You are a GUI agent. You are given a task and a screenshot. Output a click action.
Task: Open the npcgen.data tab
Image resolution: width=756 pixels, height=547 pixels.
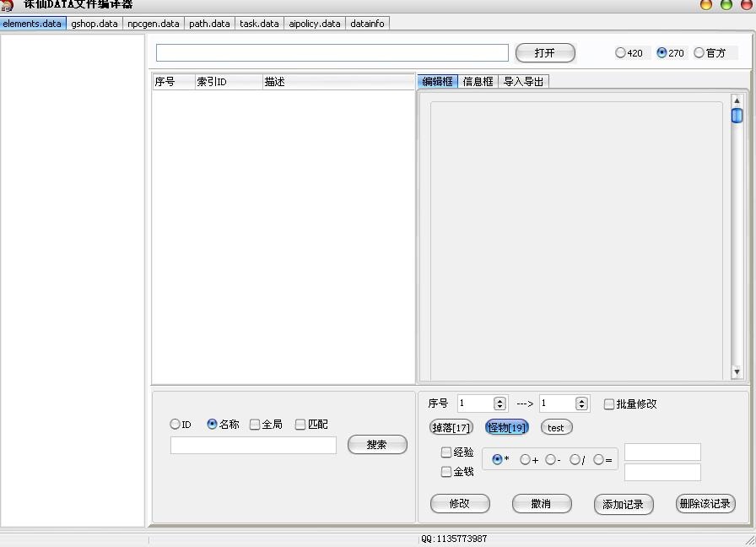click(153, 24)
